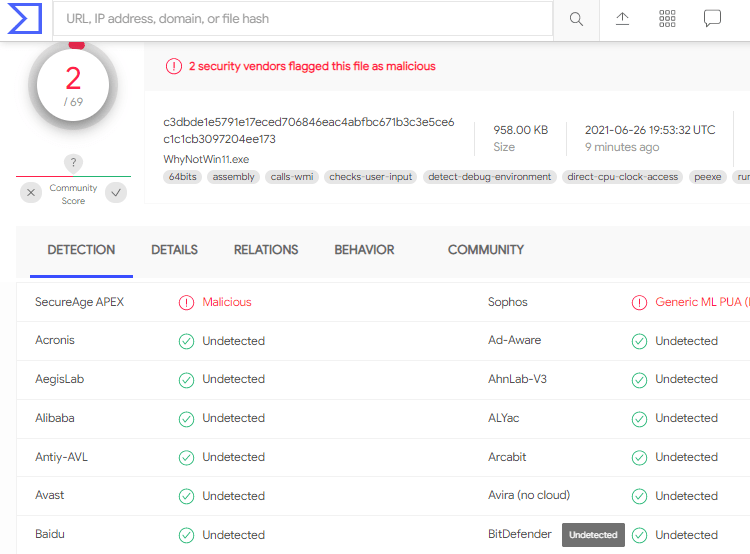
Task: Click the Avira undetected check icon
Action: 639,496
